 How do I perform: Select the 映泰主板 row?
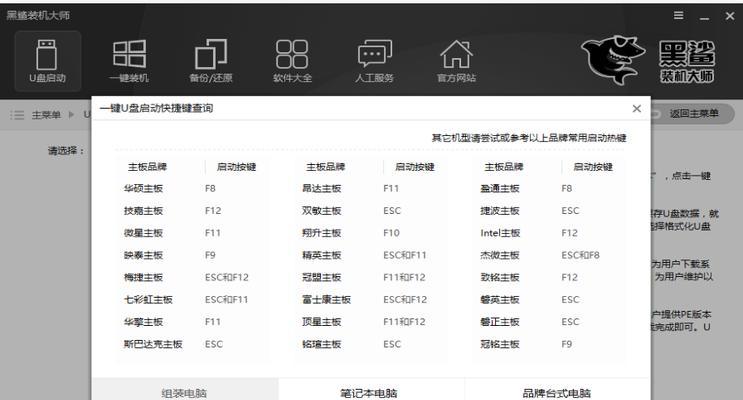pos(193,255)
